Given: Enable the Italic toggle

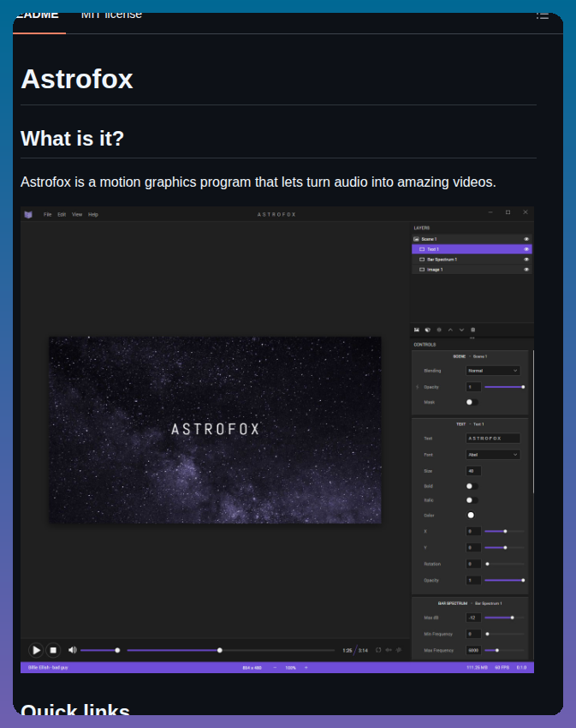Looking at the screenshot, I should point(472,500).
